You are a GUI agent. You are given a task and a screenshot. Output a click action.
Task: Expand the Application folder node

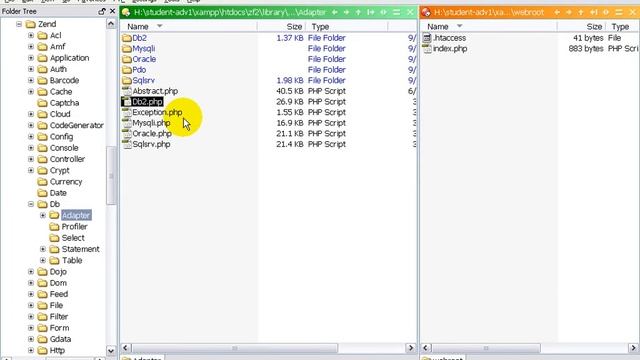(31, 58)
